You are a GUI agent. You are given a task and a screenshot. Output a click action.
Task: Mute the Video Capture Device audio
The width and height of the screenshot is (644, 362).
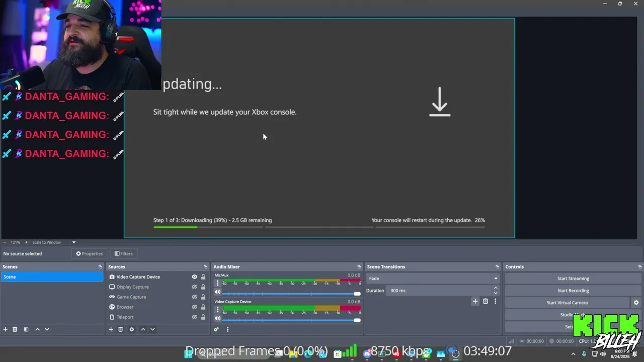click(218, 318)
